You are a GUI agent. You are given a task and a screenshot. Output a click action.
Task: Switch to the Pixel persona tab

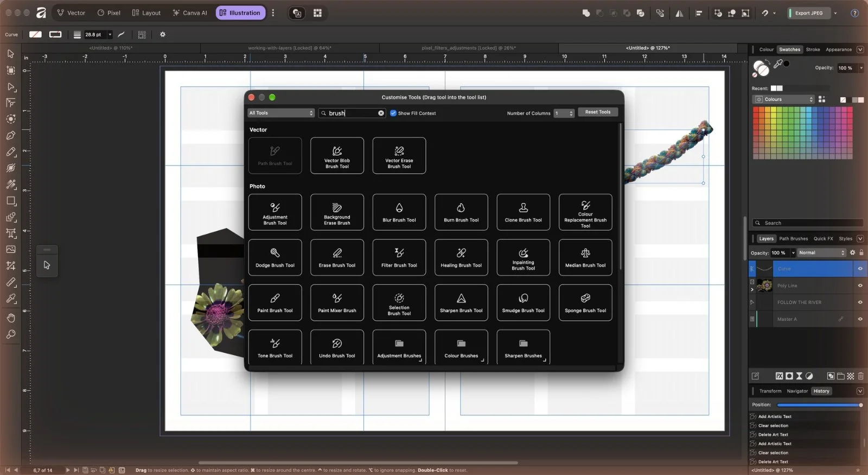tap(108, 13)
